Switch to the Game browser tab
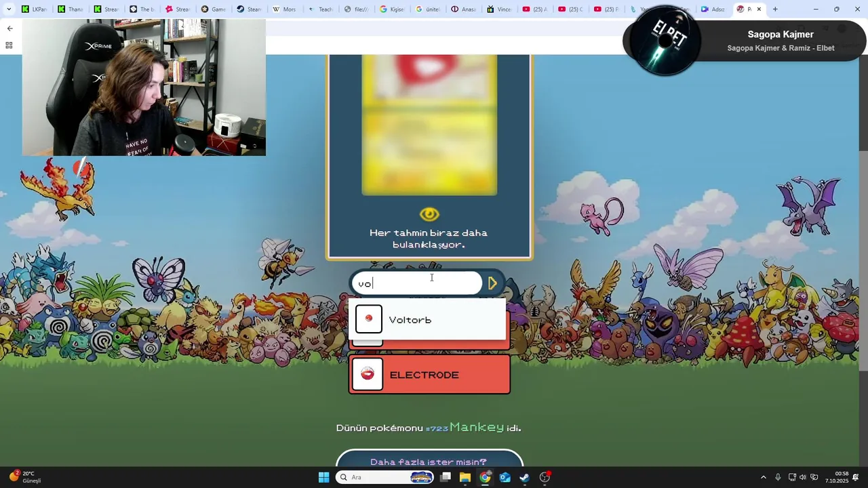Viewport: 868px width, 488px height. coord(214,9)
